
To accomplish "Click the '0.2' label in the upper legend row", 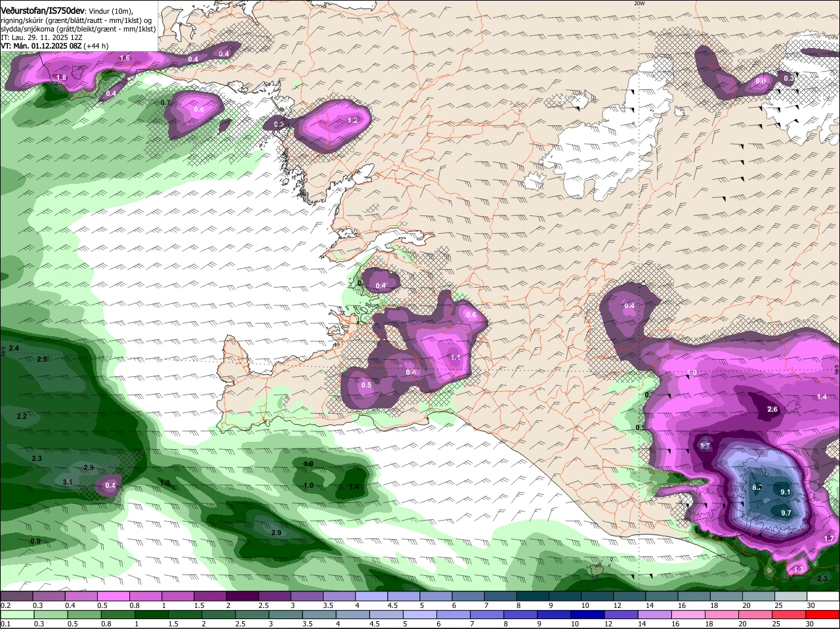I will point(6,605).
